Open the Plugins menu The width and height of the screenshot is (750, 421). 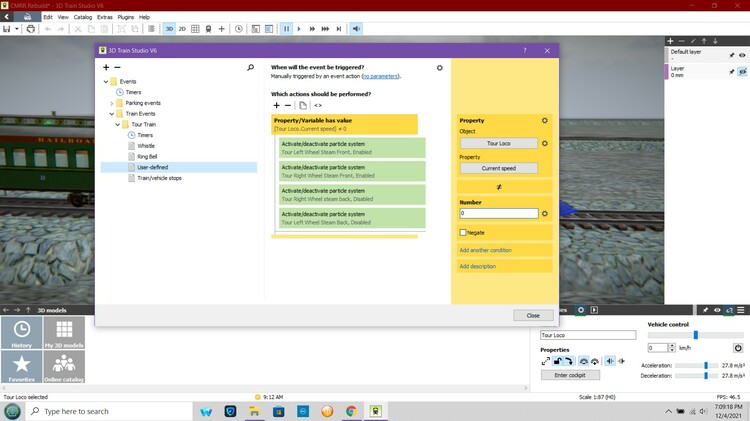pos(124,17)
